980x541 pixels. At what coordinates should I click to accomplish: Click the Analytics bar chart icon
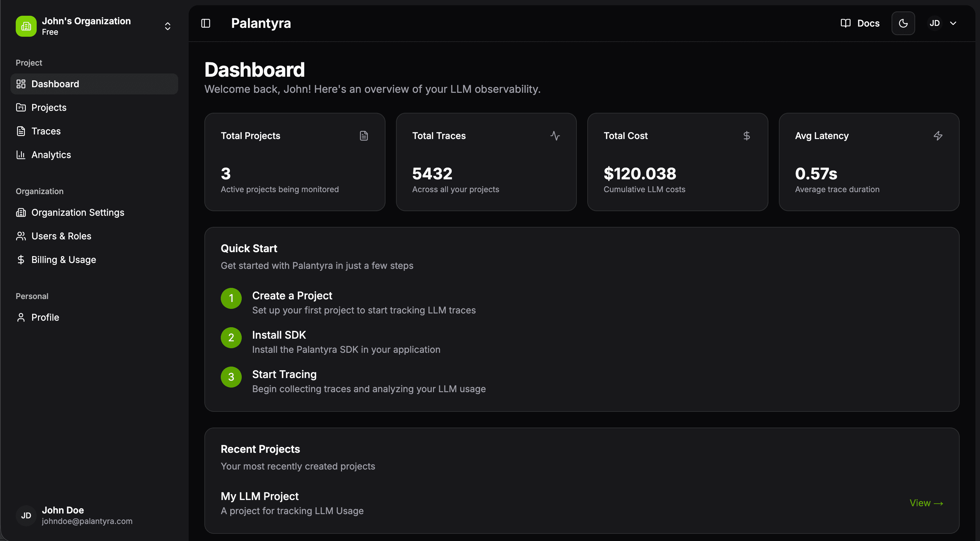coord(21,154)
